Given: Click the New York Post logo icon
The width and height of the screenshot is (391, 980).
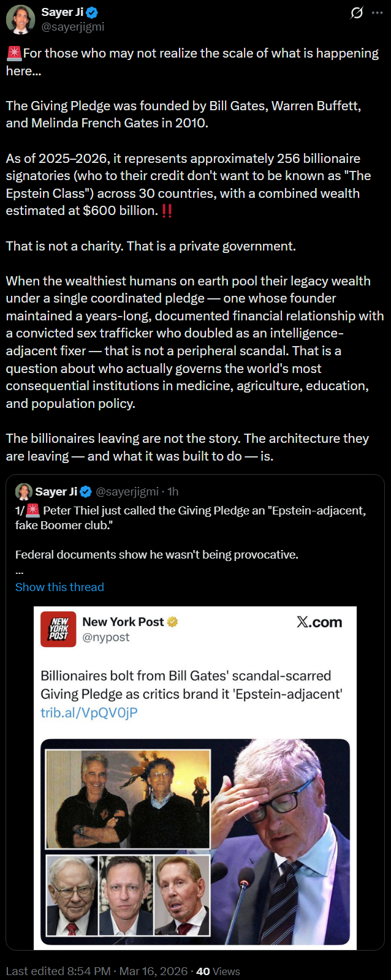Looking at the screenshot, I should 58,629.
